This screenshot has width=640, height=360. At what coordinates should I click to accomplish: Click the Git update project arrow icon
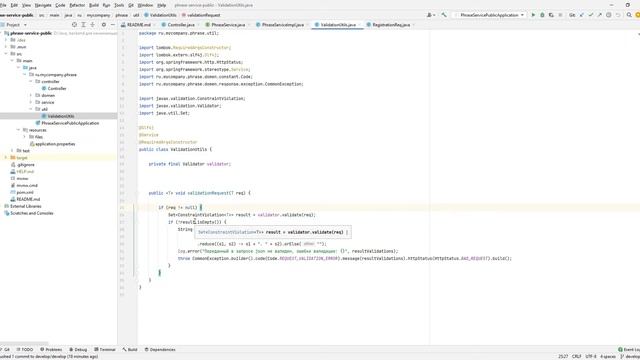tap(582, 15)
